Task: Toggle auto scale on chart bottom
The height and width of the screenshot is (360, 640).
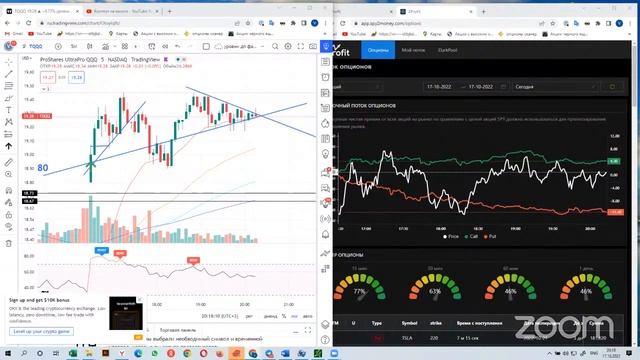Action: 308,316
